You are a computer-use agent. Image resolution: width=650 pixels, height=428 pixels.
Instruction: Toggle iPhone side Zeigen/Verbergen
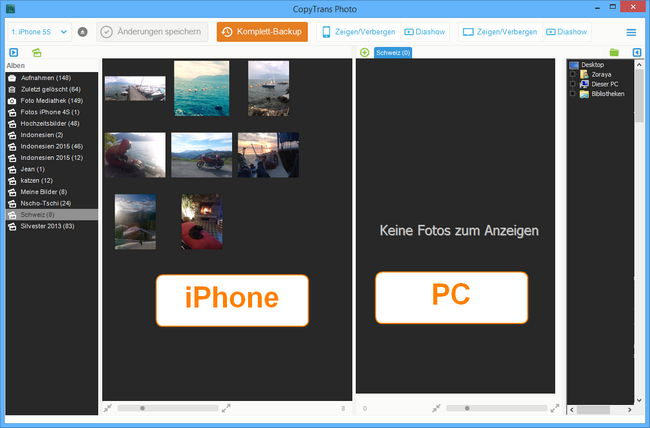[x=358, y=32]
